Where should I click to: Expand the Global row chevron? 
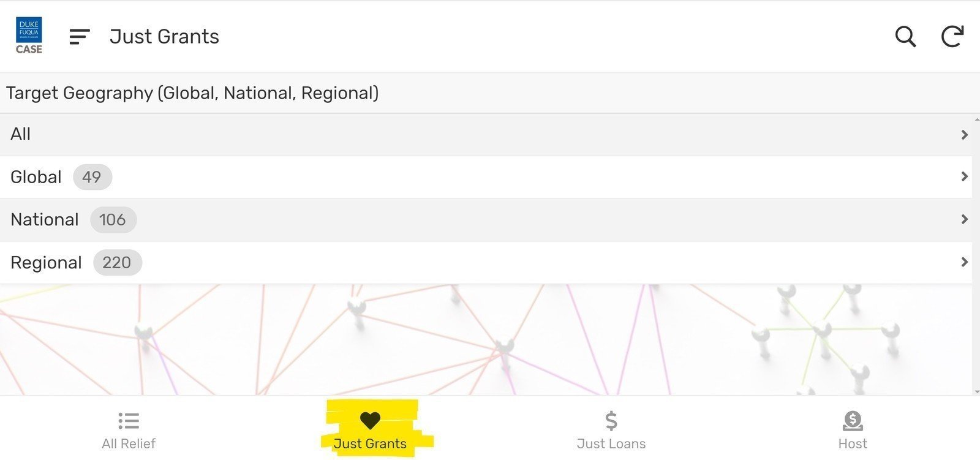pos(964,176)
